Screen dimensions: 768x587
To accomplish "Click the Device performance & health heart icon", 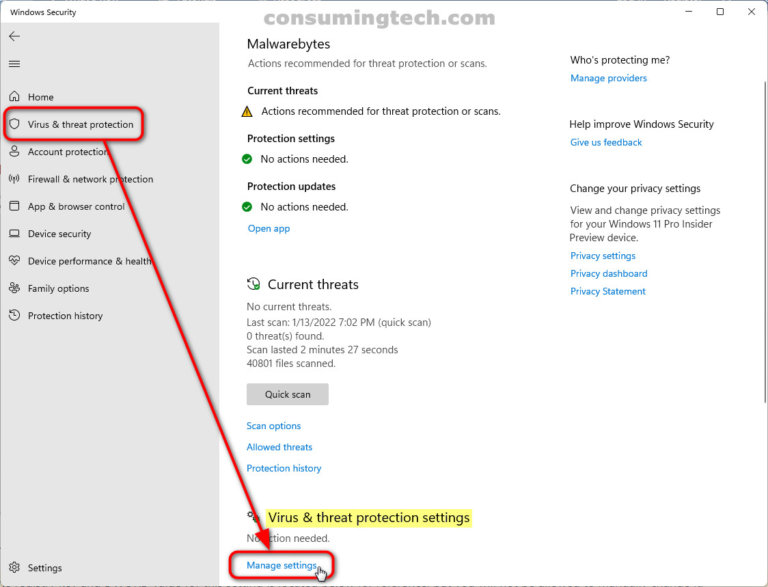I will [x=14, y=261].
